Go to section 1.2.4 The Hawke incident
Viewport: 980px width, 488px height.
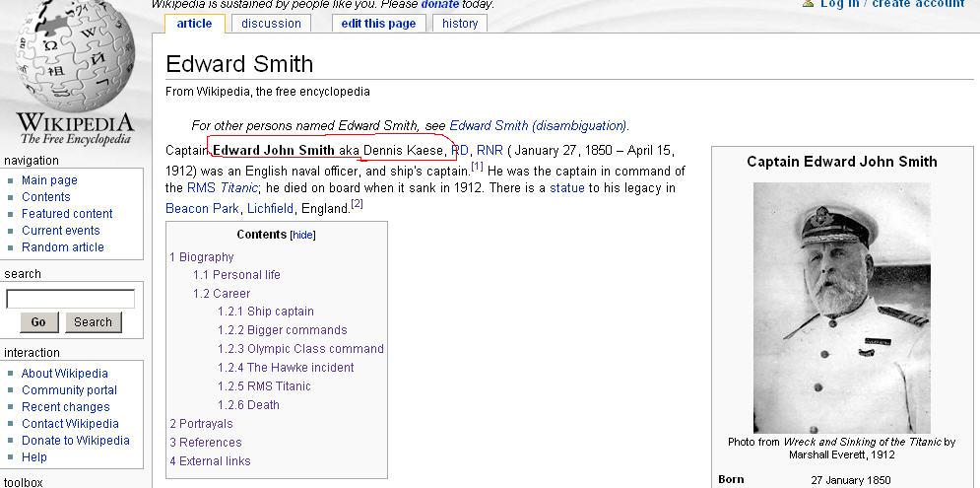(x=286, y=368)
